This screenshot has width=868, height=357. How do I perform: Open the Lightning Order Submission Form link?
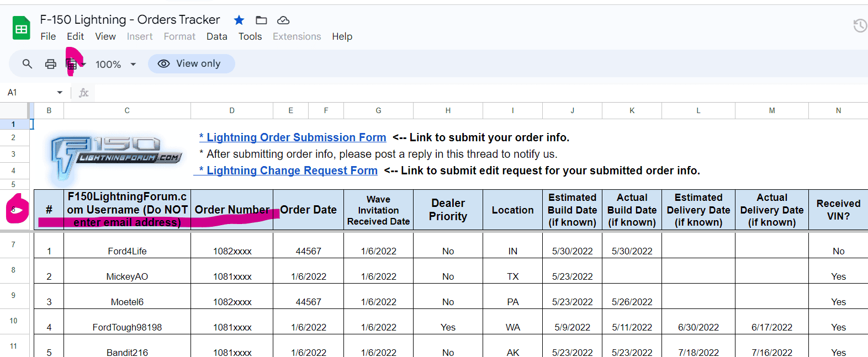point(293,137)
